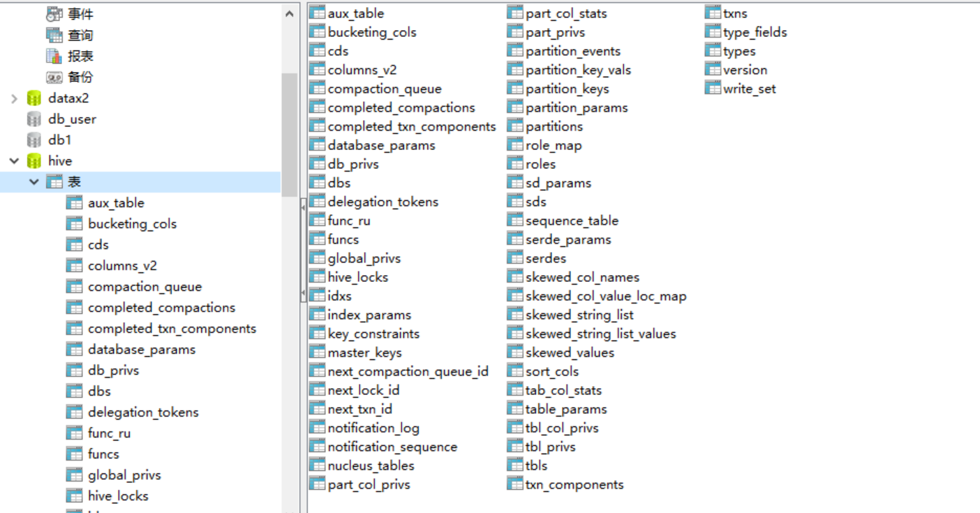This screenshot has width=980, height=513.
Task: Click table icon beside master_keys in list
Action: (318, 352)
